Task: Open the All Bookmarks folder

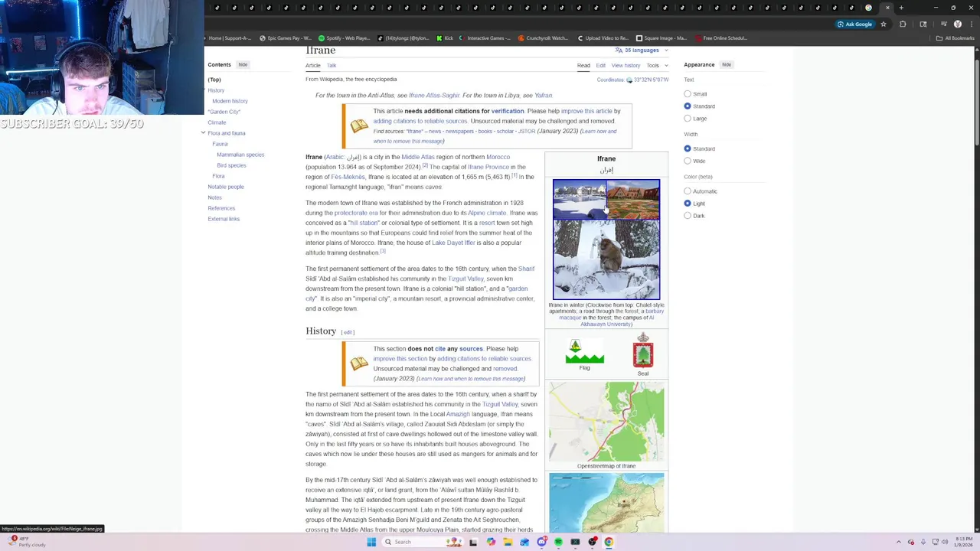Action: [955, 37]
